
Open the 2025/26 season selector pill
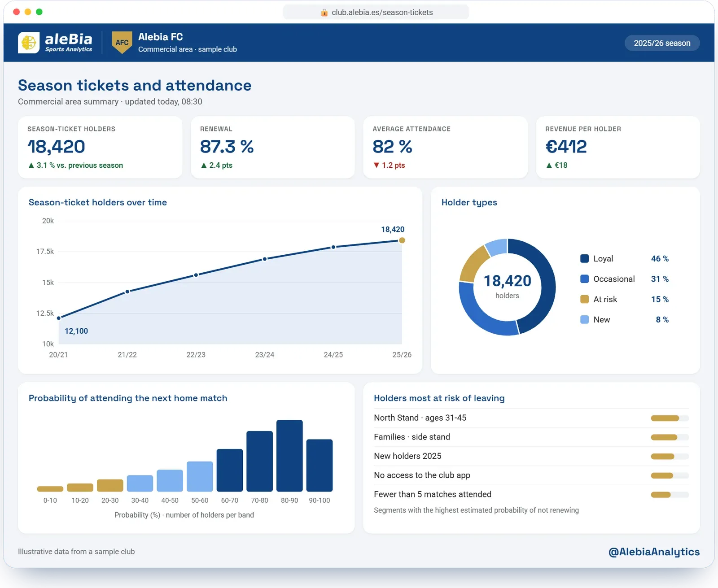662,43
